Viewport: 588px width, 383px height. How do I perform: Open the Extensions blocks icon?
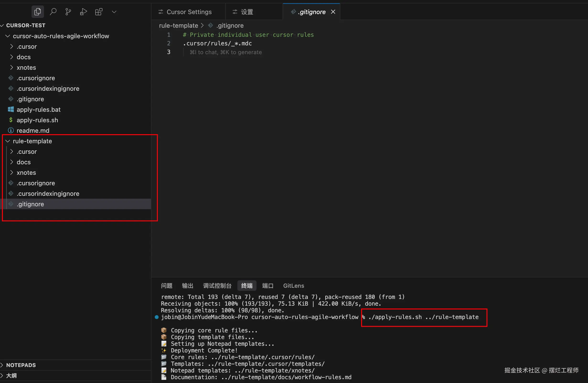pos(99,12)
